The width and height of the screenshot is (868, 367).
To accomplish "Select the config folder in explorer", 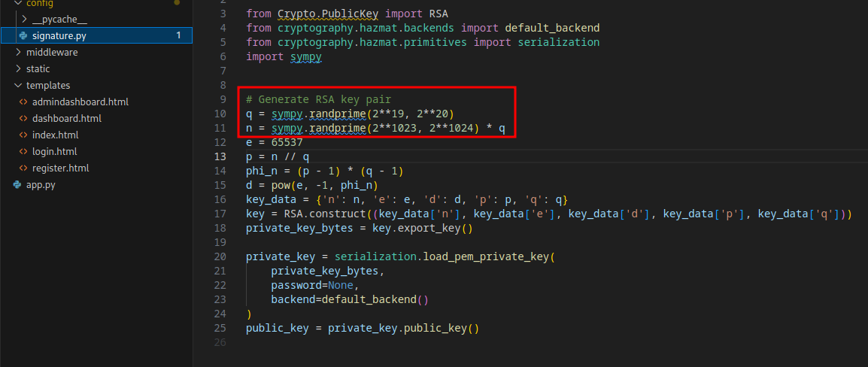I will click(x=39, y=3).
